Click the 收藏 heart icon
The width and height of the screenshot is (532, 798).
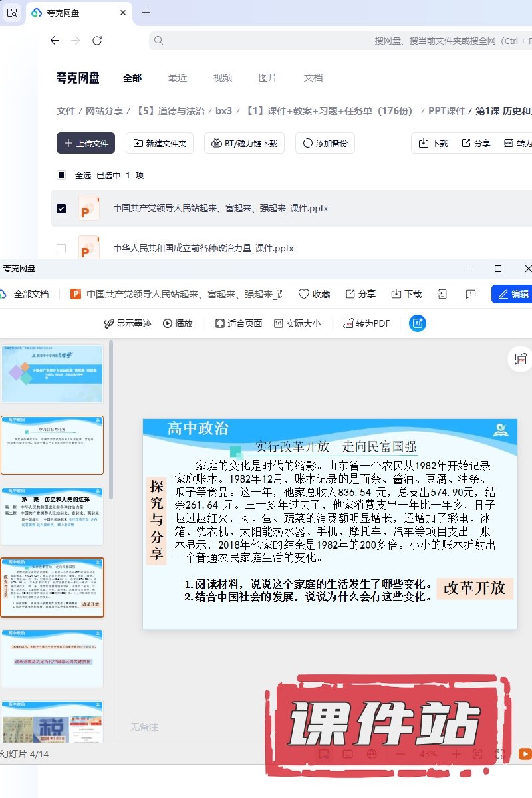304,294
